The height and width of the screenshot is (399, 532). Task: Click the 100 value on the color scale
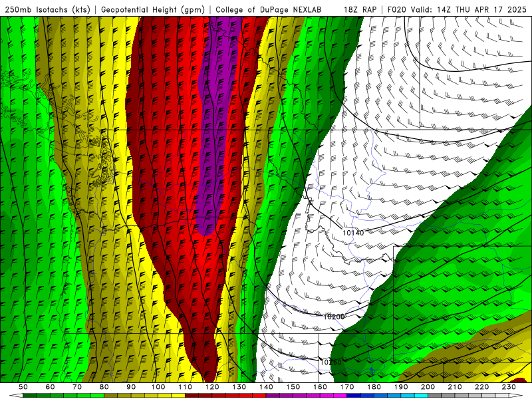tap(158, 387)
